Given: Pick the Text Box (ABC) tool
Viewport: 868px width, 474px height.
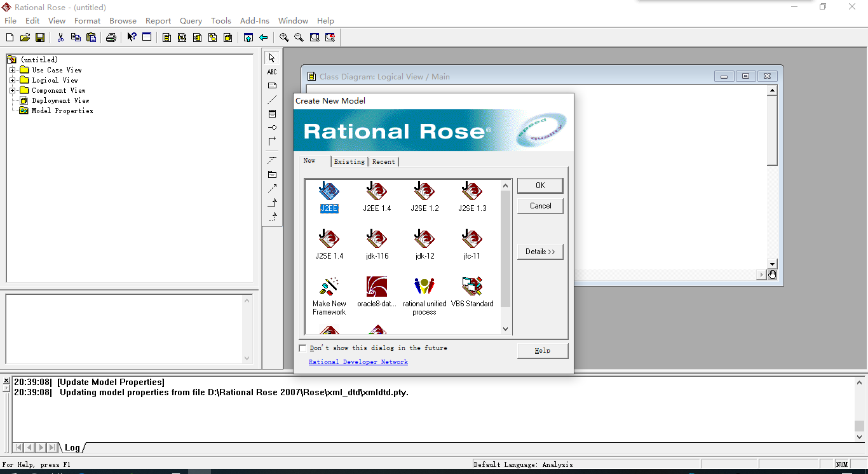Looking at the screenshot, I should pos(272,71).
